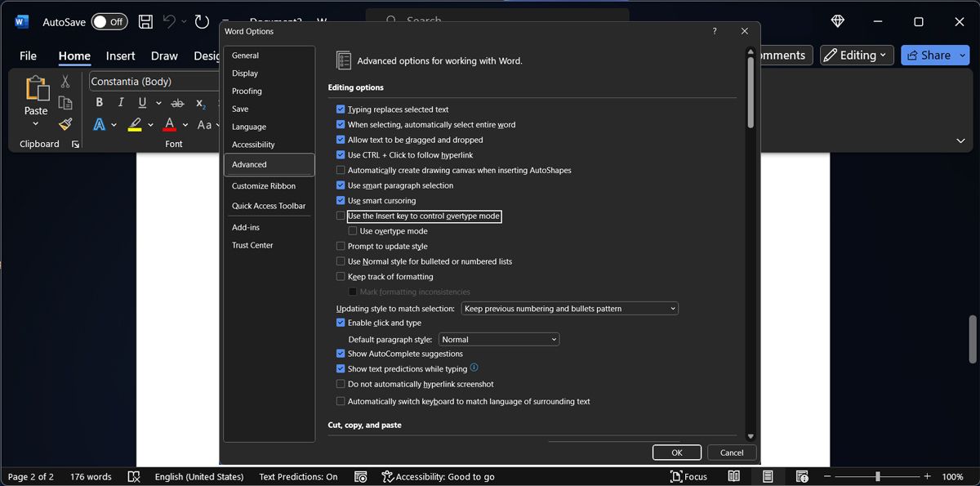Click the yellow text highlight pen icon
Viewport: 980px width, 486px height.
[x=135, y=125]
